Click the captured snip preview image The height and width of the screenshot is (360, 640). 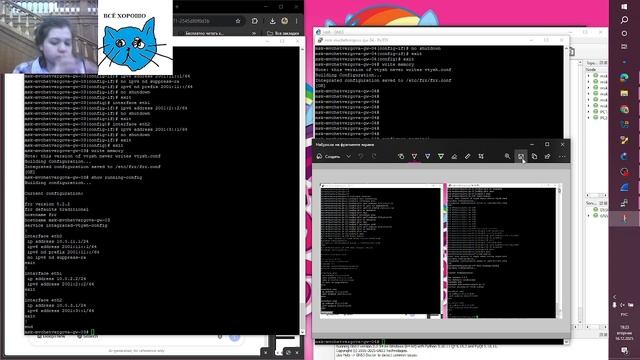pos(441,251)
